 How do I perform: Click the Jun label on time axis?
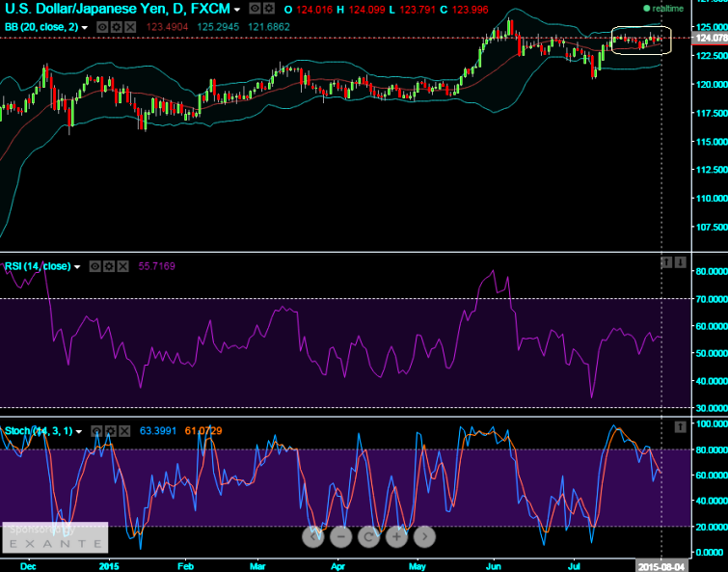(x=494, y=566)
